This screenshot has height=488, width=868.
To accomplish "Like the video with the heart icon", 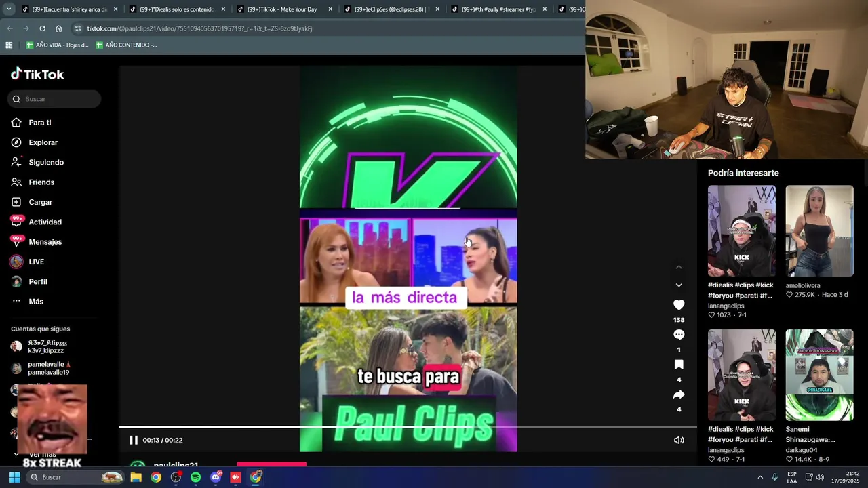I will coord(679,305).
